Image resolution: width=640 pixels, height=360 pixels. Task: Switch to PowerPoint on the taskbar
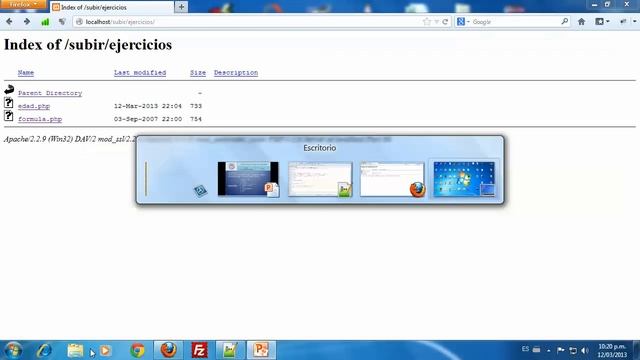tap(261, 350)
